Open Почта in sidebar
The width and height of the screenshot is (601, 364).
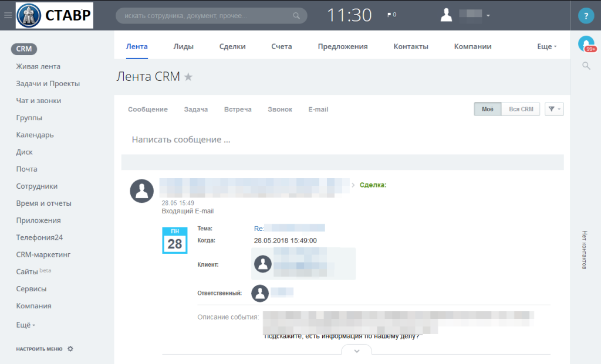point(27,169)
